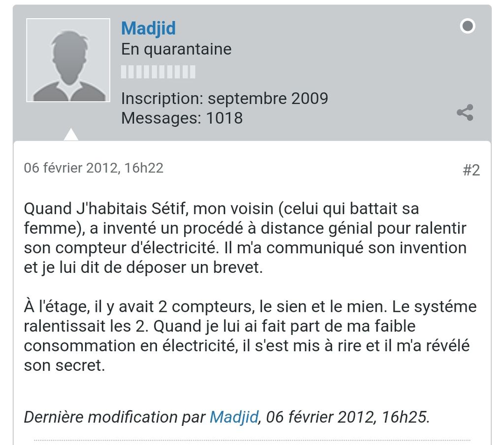Click the share icon in post header
Viewport: 504px width, 445px height.
pos(465,113)
